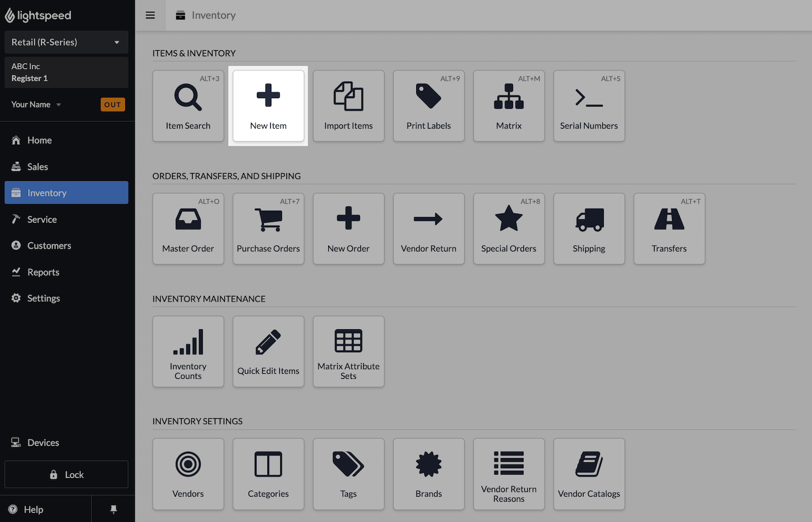
Task: Click the Lock button
Action: pos(66,475)
